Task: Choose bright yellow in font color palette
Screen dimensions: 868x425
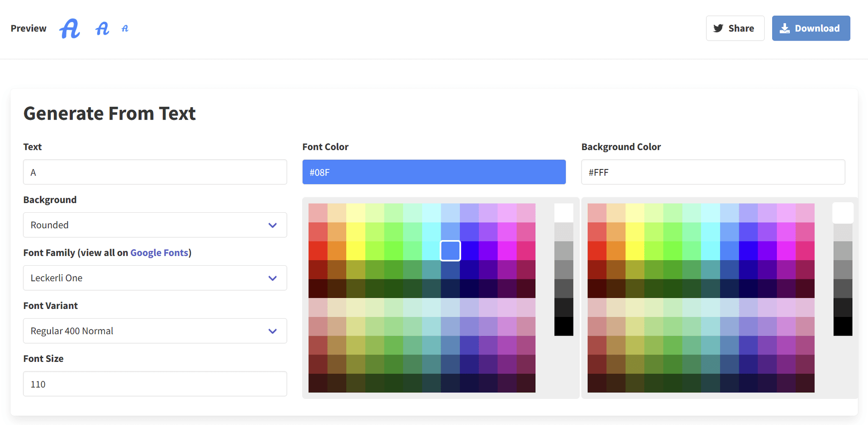Action: click(x=356, y=250)
